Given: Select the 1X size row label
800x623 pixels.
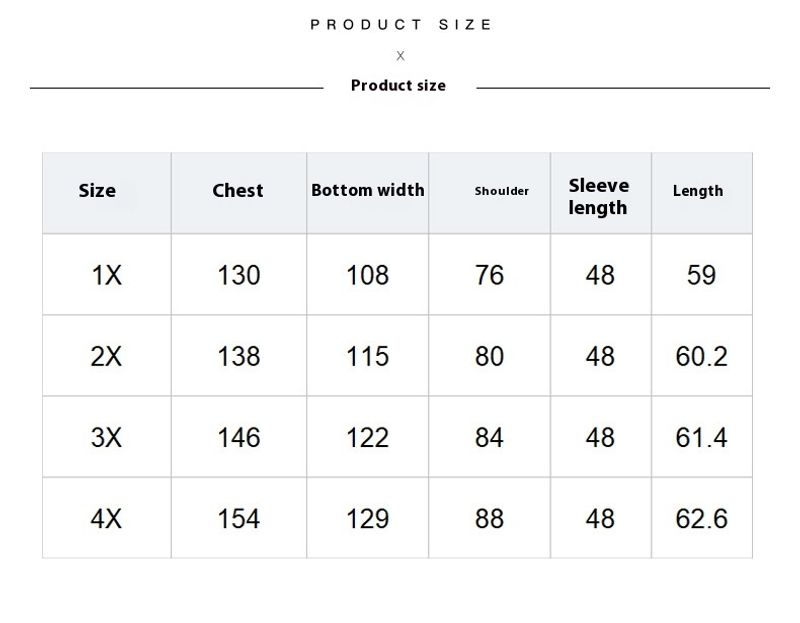Looking at the screenshot, I should (x=107, y=276).
